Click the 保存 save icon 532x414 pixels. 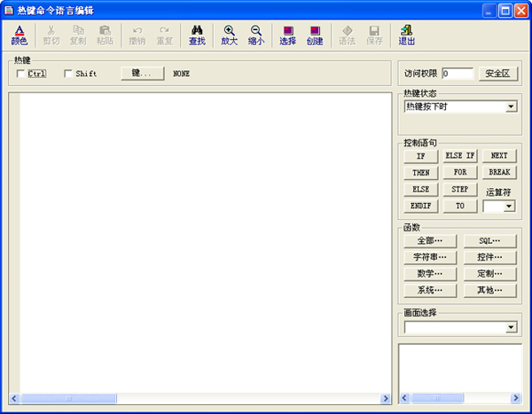tap(374, 35)
